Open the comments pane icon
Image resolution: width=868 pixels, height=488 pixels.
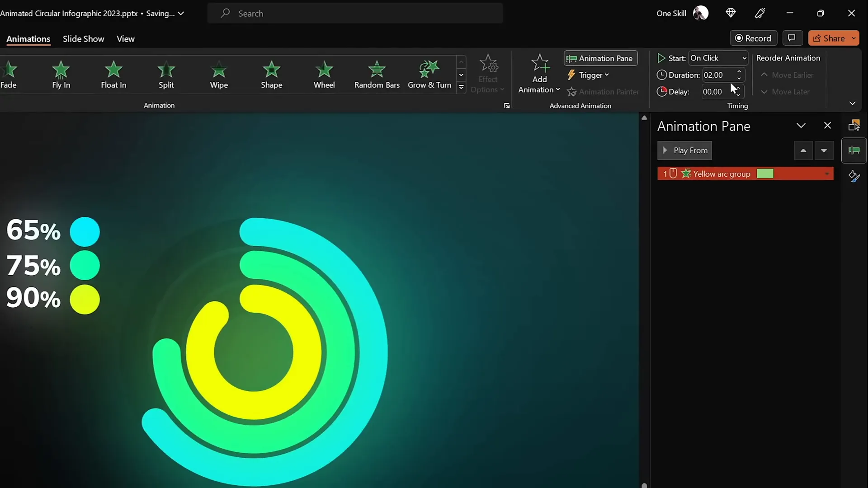[792, 38]
